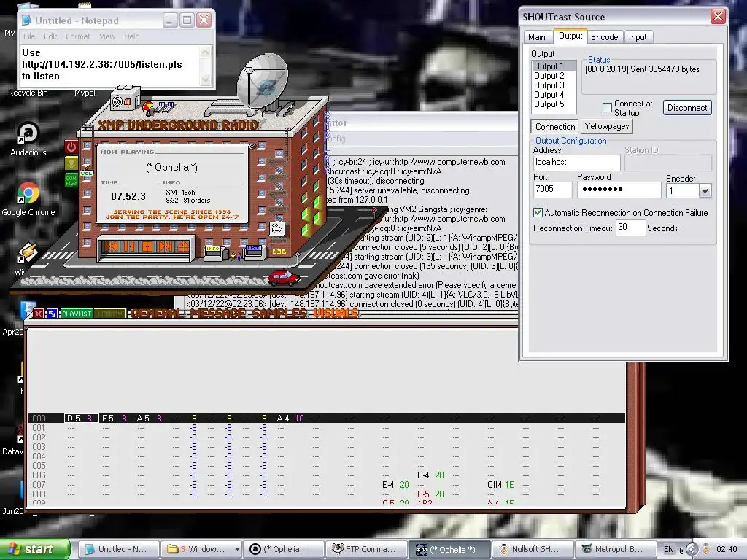The width and height of the screenshot is (747, 560).
Task: Open the Yellowpages settings
Action: (x=607, y=126)
